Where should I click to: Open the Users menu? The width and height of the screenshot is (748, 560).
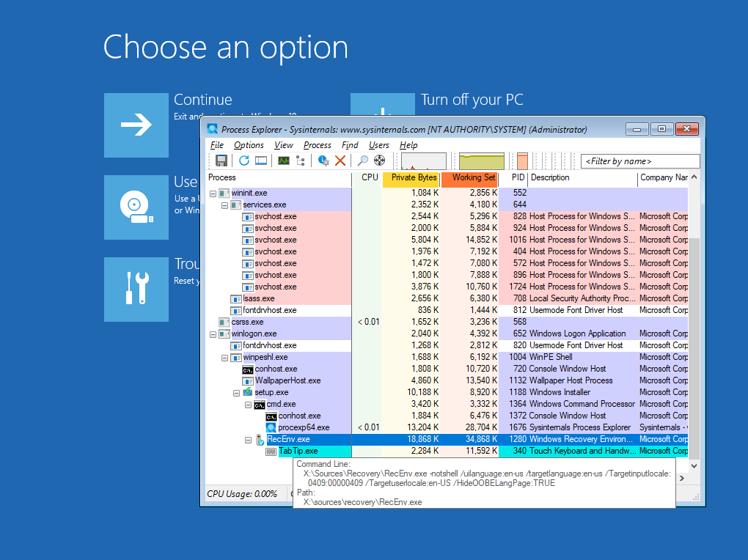379,145
